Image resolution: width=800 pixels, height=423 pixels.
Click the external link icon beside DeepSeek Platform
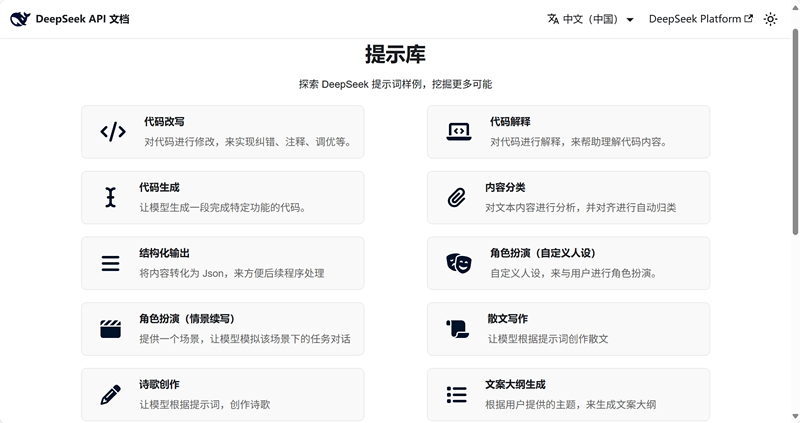[x=748, y=19]
